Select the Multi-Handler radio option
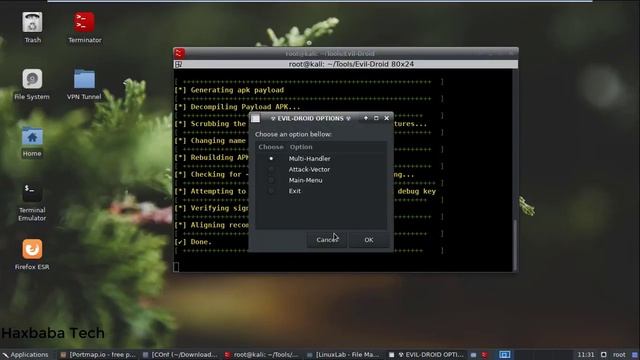This screenshot has width=640, height=360. pyautogui.click(x=271, y=158)
